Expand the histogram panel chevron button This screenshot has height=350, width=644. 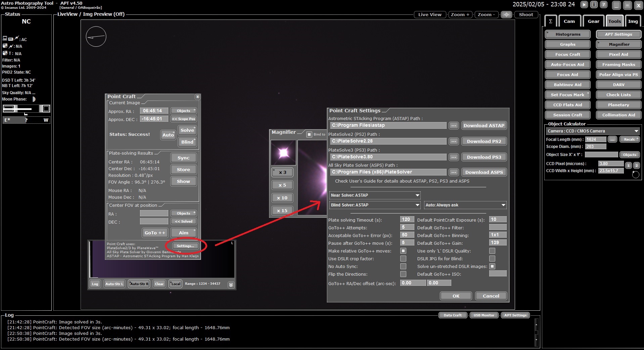(x=231, y=285)
